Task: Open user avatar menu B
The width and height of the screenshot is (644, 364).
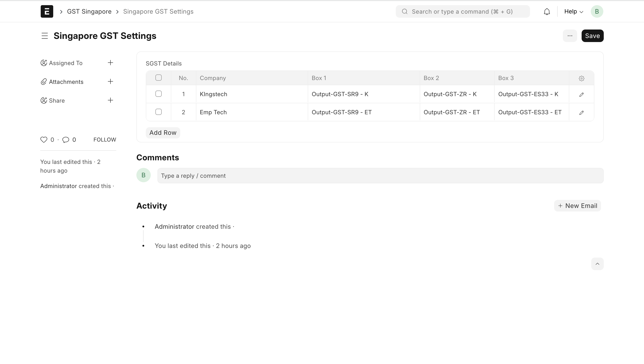Action: point(597,11)
